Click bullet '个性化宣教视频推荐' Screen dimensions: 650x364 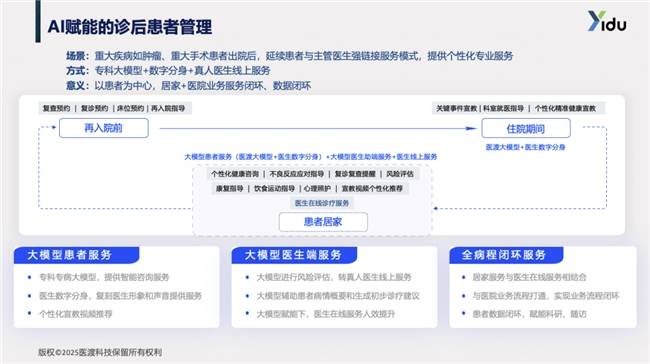pyautogui.click(x=75, y=314)
